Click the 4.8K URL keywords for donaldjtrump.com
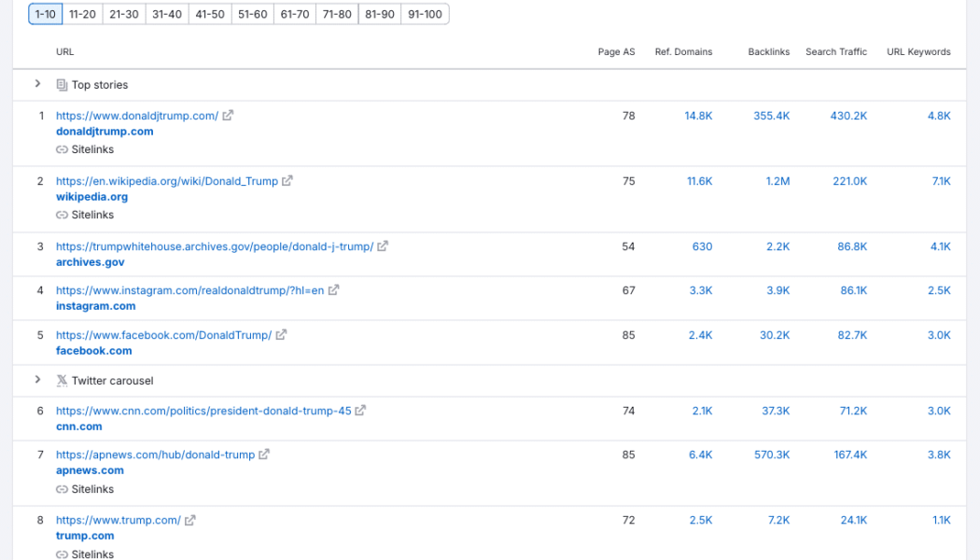Image resolution: width=980 pixels, height=560 pixels. 941,115
